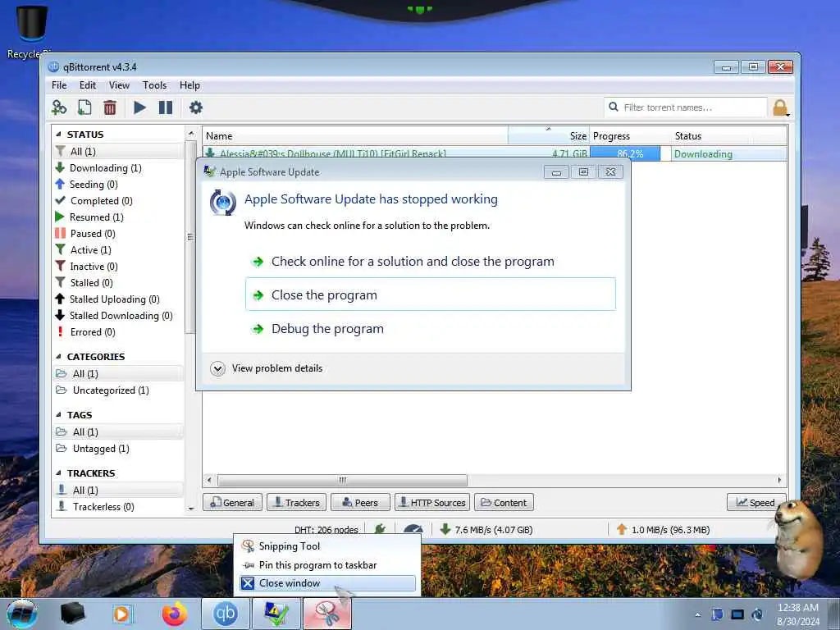
Task: Show hidden system tray icons arrow
Action: coord(697,614)
